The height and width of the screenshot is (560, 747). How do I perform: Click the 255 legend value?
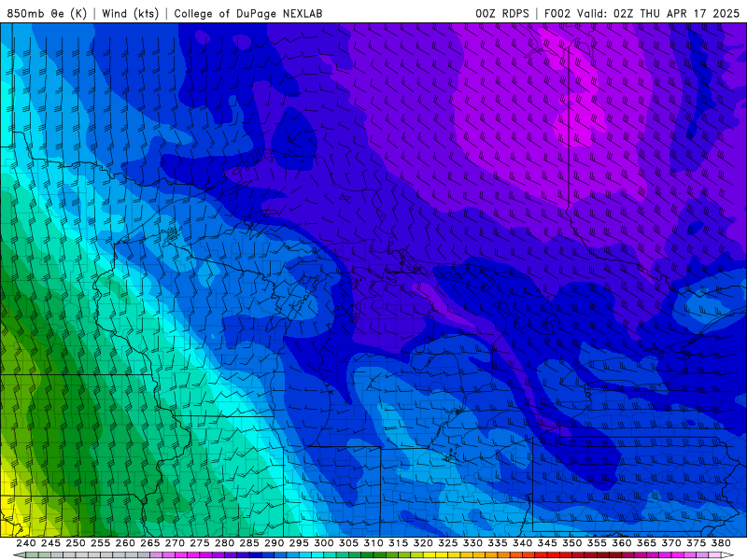(100, 543)
